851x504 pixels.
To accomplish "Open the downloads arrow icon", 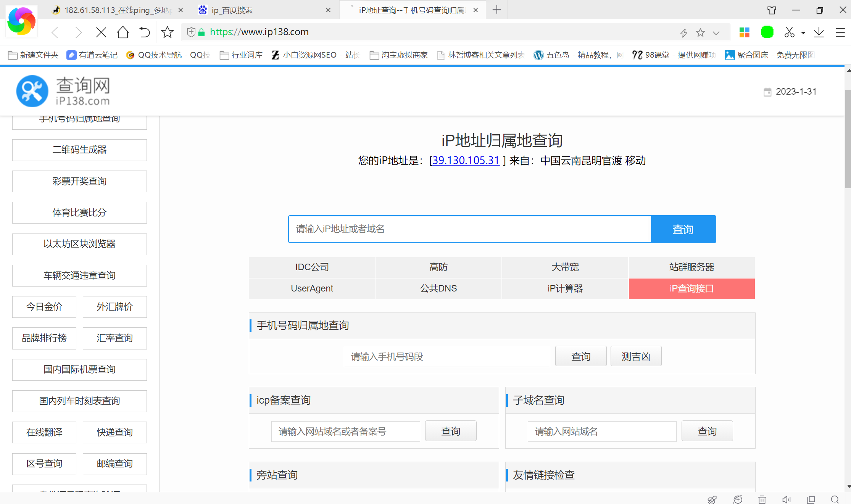I will 819,32.
